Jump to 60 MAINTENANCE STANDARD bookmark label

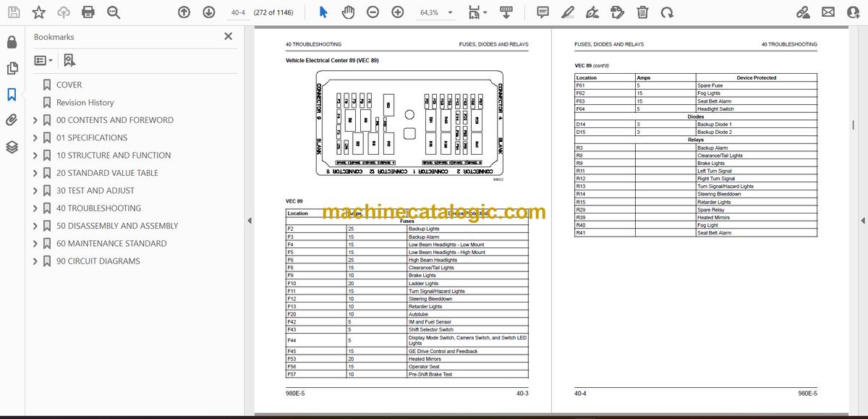111,244
